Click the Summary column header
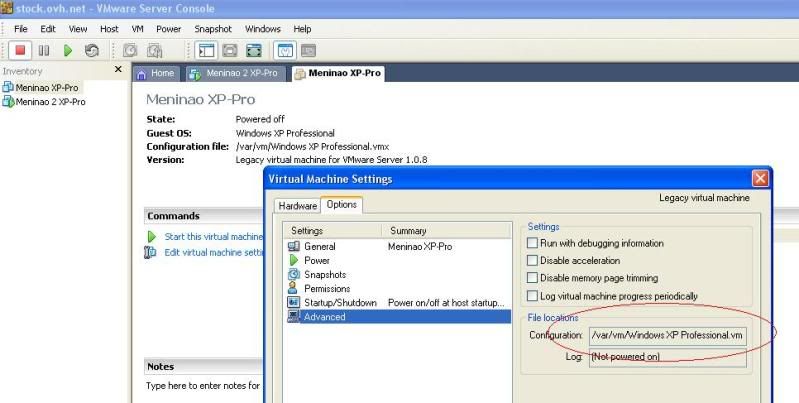This screenshot has width=799, height=403. (446, 231)
